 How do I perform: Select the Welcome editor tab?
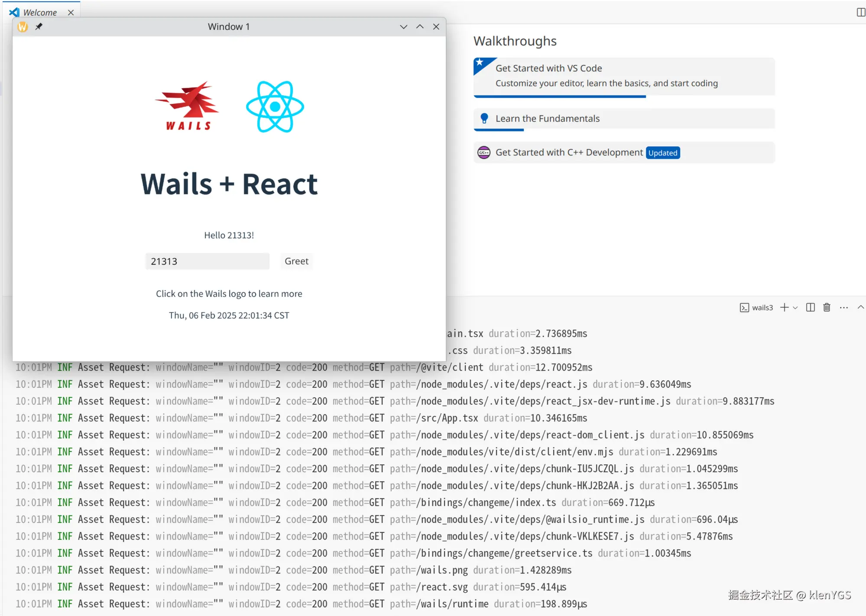pyautogui.click(x=39, y=13)
